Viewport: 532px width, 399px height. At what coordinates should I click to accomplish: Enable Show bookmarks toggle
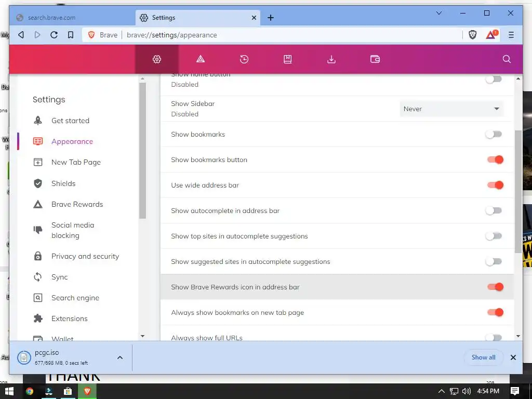pos(494,135)
